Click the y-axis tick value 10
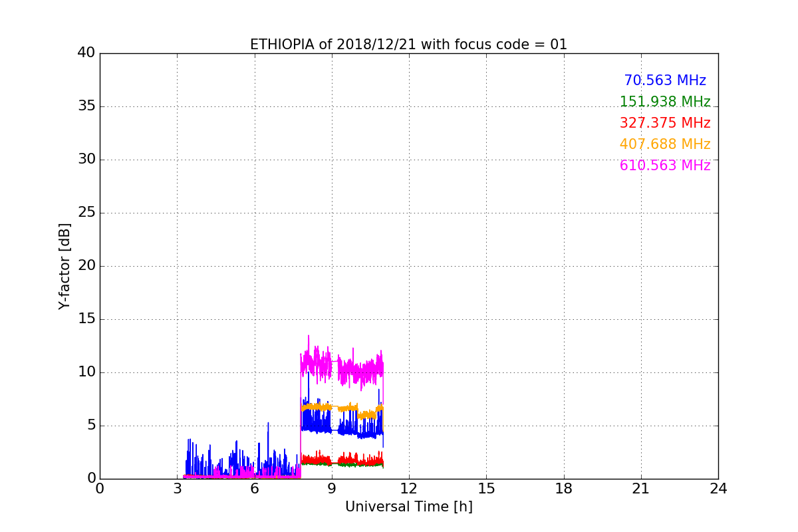The width and height of the screenshot is (798, 532). [86, 372]
